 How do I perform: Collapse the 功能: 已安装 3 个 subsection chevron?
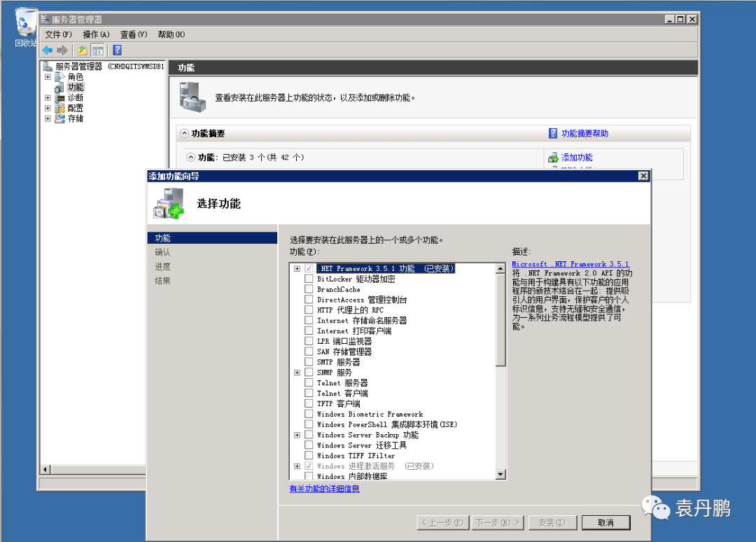(x=191, y=157)
